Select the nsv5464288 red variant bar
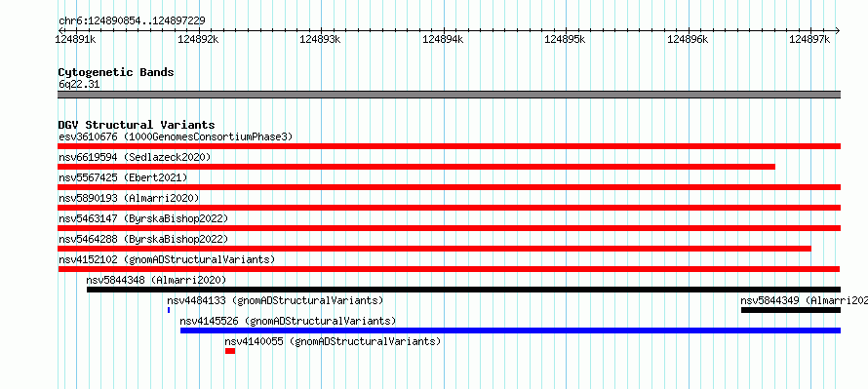The image size is (868, 389). click(x=435, y=249)
